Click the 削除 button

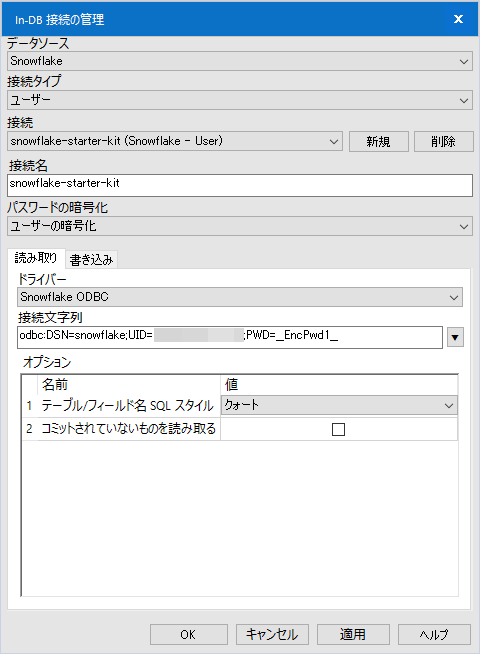point(443,141)
